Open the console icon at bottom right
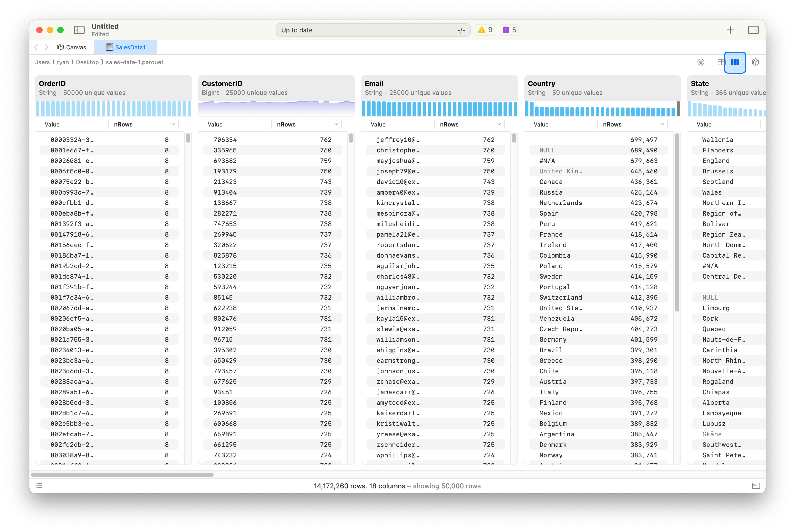The width and height of the screenshot is (795, 532). pyautogui.click(x=756, y=486)
